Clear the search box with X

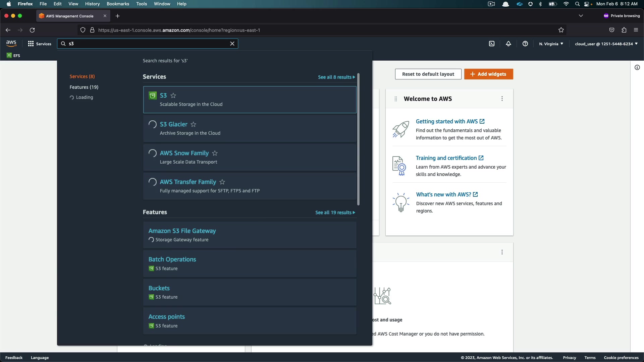(232, 44)
